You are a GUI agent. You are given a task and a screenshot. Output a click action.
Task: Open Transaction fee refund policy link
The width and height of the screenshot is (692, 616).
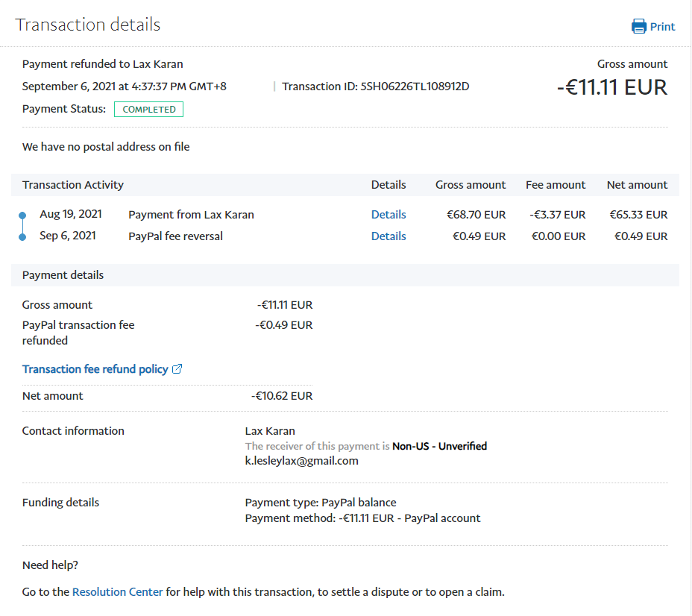pyautogui.click(x=95, y=369)
